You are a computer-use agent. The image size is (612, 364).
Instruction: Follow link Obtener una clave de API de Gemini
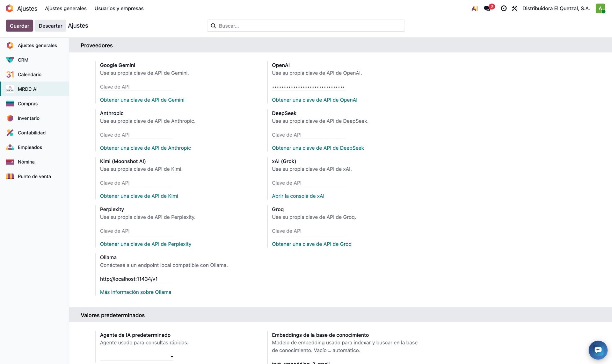[x=142, y=100]
